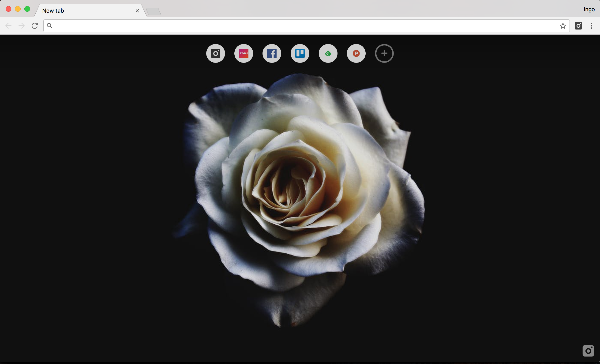Open the Feedly shortcut
The width and height of the screenshot is (600, 364).
(x=328, y=53)
